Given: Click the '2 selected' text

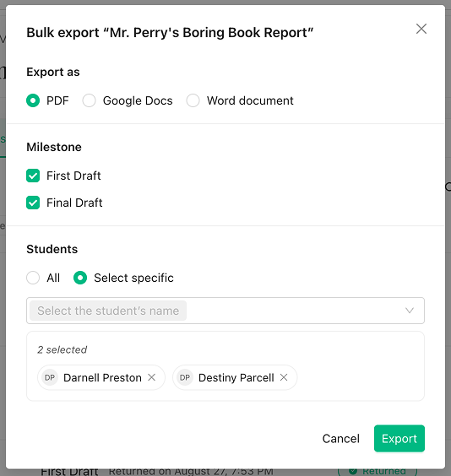Looking at the screenshot, I should point(62,349).
